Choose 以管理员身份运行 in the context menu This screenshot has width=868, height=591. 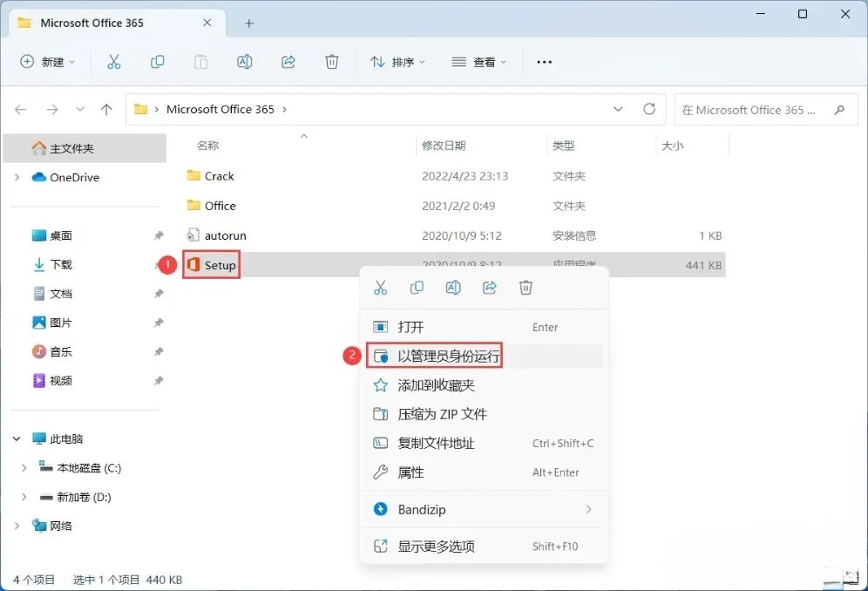pos(484,356)
